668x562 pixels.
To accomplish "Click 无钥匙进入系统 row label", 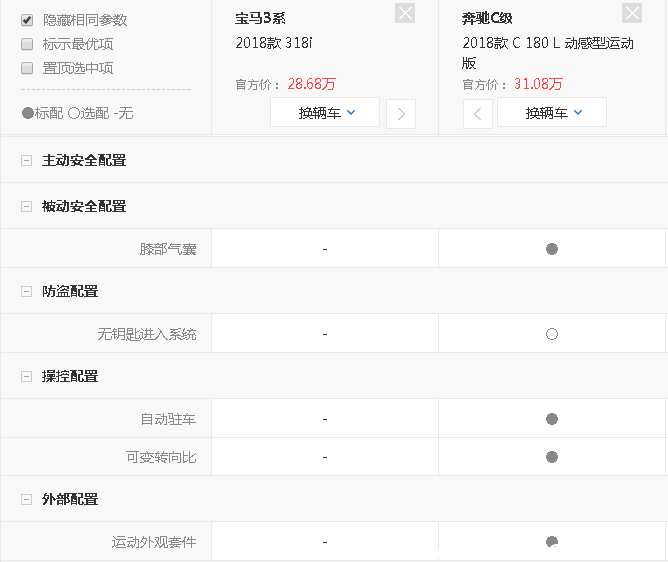I will (154, 334).
